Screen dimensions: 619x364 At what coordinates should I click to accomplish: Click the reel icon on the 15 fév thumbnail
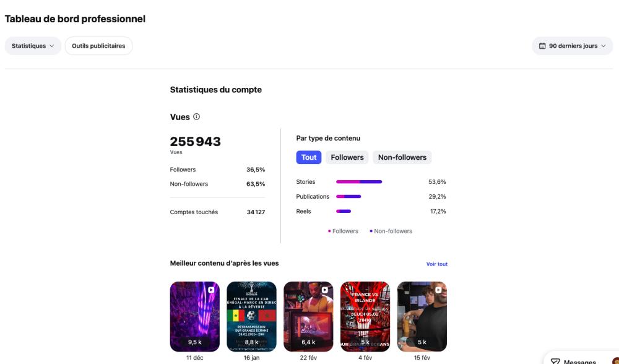pyautogui.click(x=438, y=289)
